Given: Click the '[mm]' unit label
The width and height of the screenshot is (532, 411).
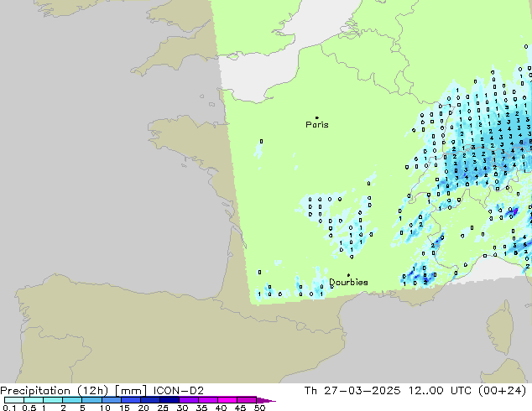Looking at the screenshot, I should click(131, 391).
